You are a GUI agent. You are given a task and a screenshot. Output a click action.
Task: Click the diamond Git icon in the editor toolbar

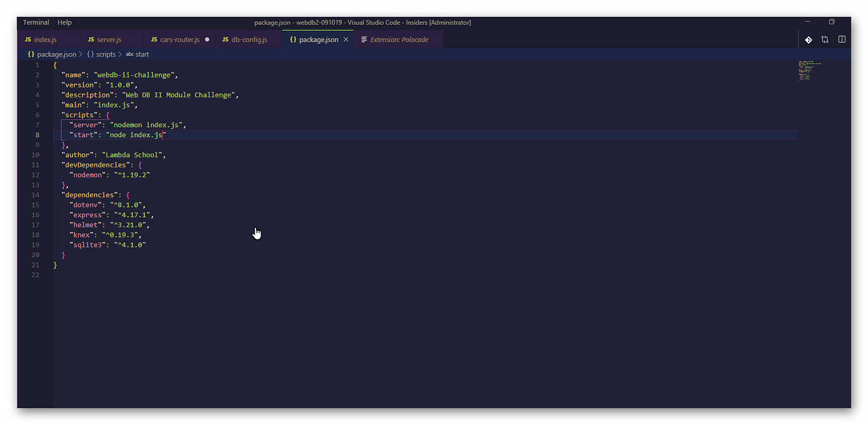coord(808,38)
